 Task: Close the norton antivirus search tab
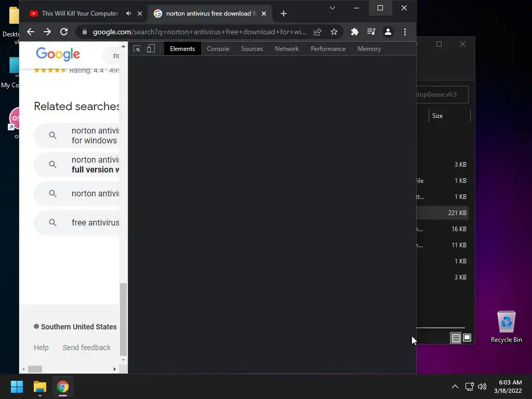click(x=264, y=14)
